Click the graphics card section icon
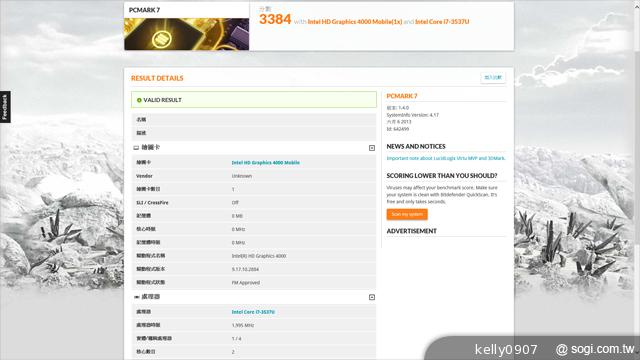 click(136, 148)
